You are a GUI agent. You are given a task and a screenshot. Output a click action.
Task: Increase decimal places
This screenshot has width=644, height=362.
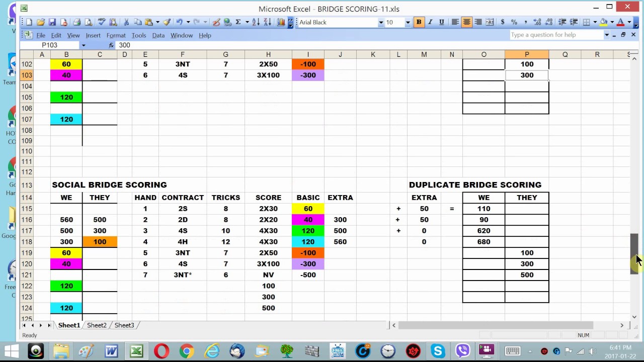tap(537, 22)
